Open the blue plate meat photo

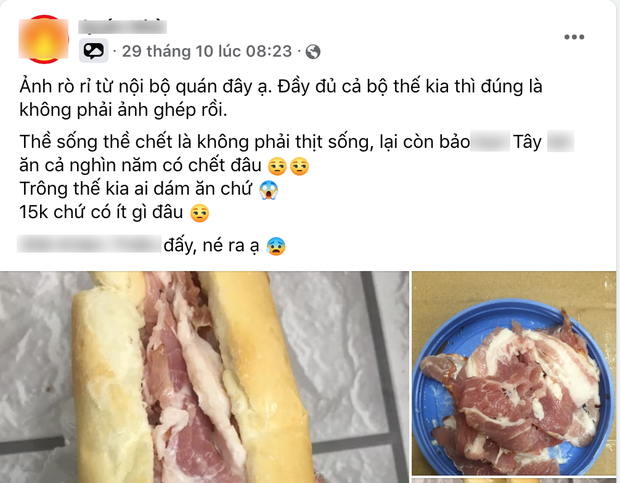coord(514,374)
